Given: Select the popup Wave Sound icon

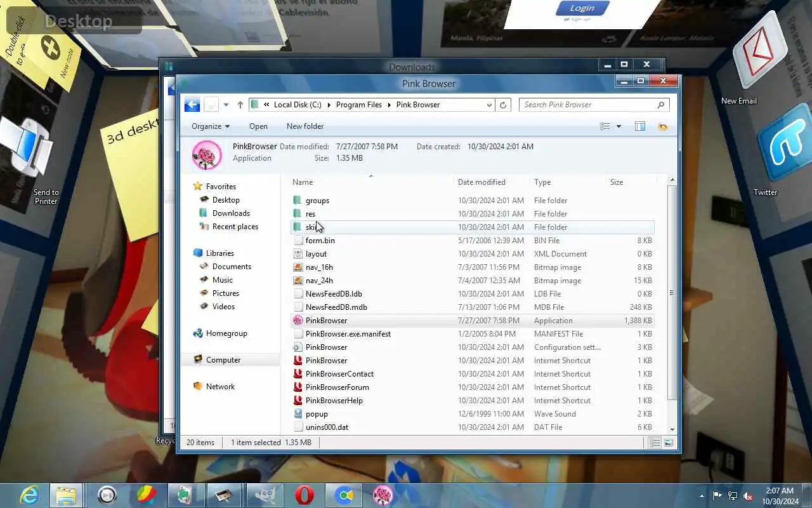Looking at the screenshot, I should point(298,414).
